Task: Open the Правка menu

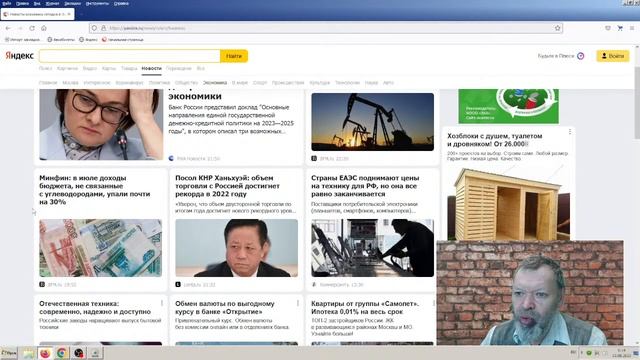Action: tap(22, 3)
